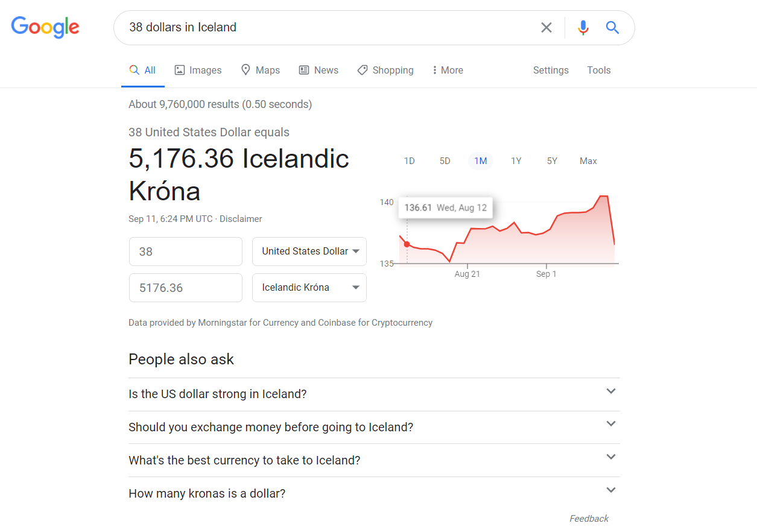Show the Max chart range
Image resolution: width=757 pixels, height=532 pixels.
pyautogui.click(x=588, y=161)
